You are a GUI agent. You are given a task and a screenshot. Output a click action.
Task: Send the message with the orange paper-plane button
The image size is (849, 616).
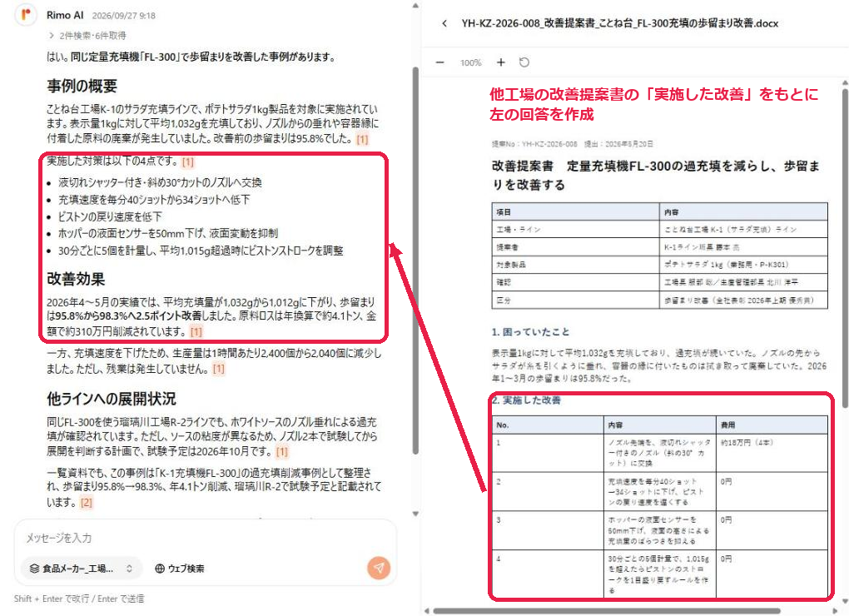coord(379,568)
